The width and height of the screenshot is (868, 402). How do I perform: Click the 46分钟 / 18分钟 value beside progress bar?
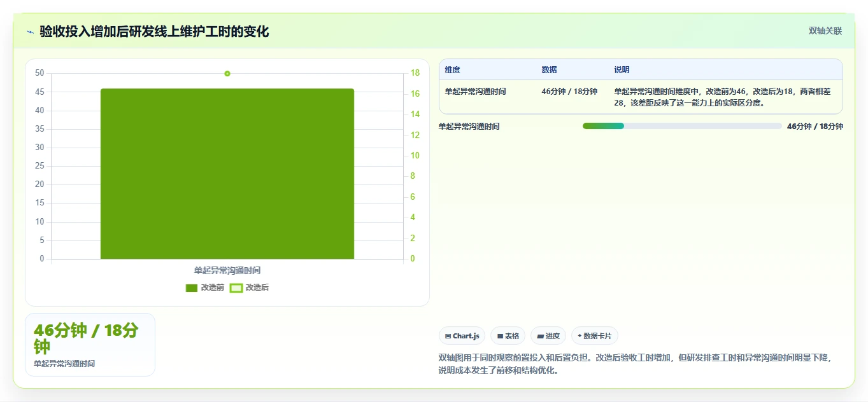(815, 127)
